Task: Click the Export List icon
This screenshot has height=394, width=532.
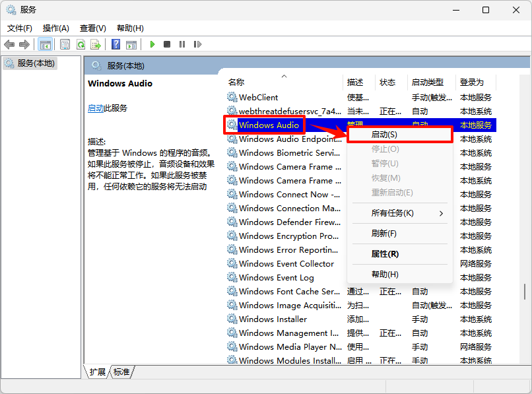Action: click(97, 44)
